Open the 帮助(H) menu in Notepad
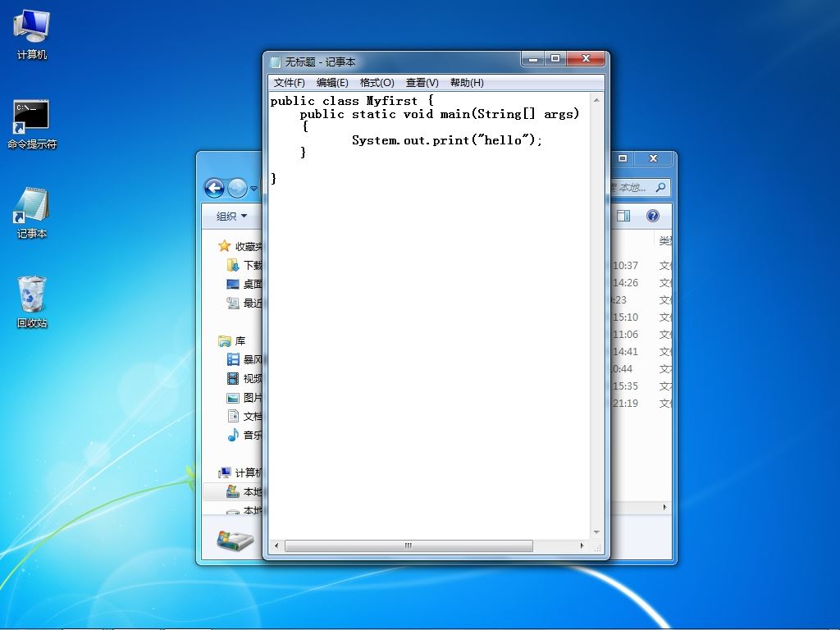This screenshot has width=840, height=630. pyautogui.click(x=467, y=83)
